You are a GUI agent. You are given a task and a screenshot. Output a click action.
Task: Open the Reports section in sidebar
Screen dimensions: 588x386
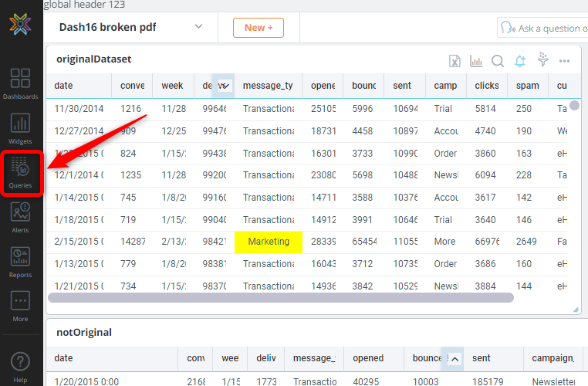click(x=20, y=261)
